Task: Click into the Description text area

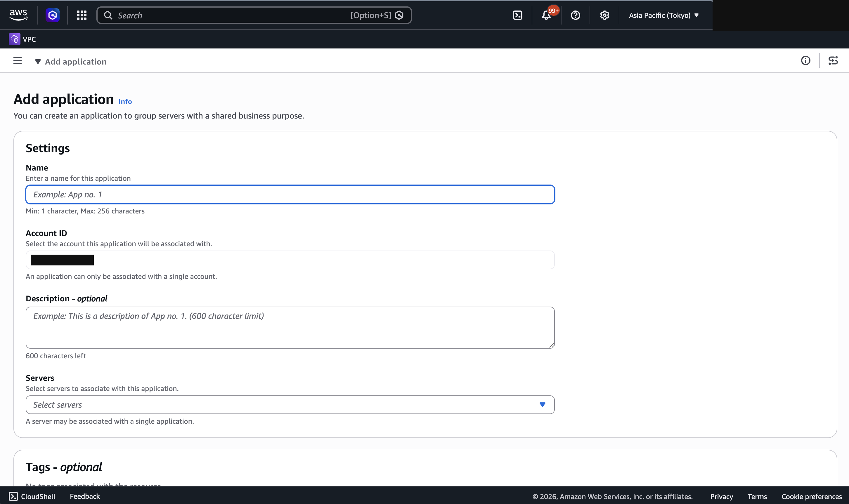Action: click(290, 327)
